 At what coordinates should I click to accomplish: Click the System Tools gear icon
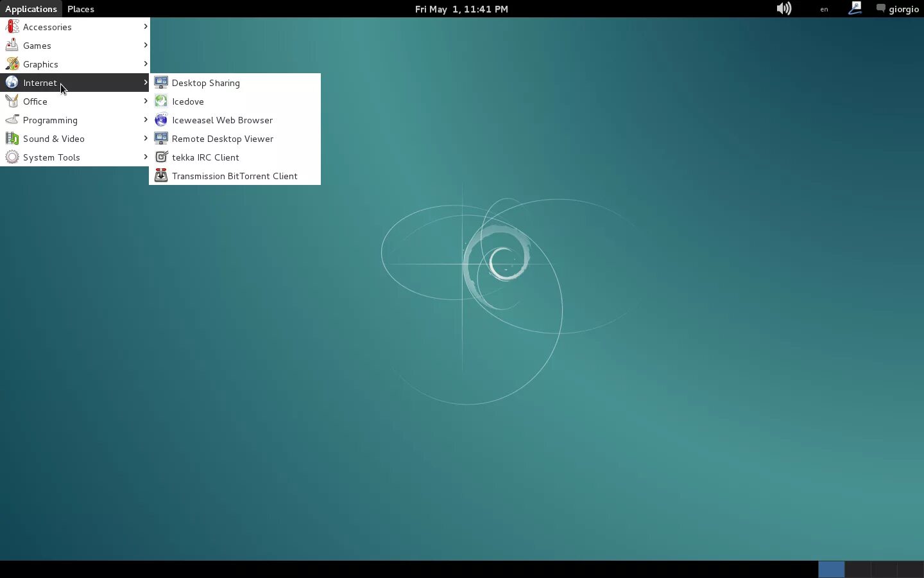pos(12,157)
